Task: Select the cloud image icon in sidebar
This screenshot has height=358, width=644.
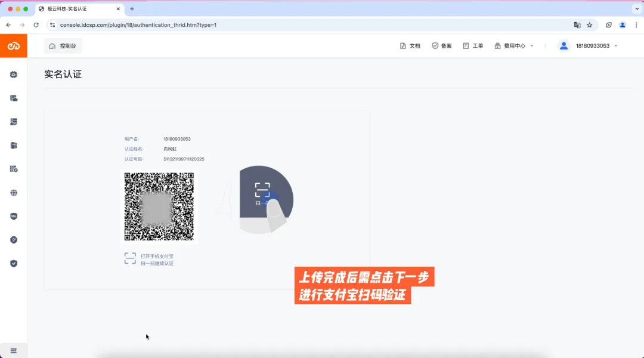Action: 14,98
